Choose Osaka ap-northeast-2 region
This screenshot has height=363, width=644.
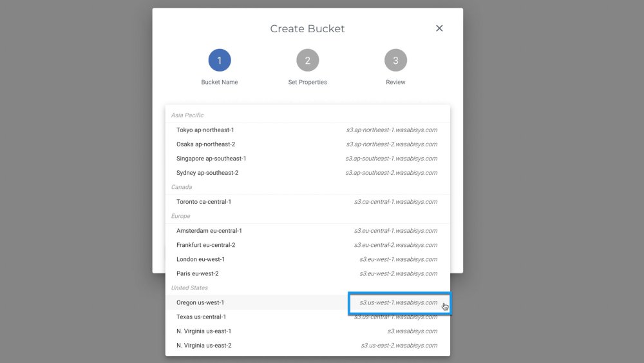(206, 144)
